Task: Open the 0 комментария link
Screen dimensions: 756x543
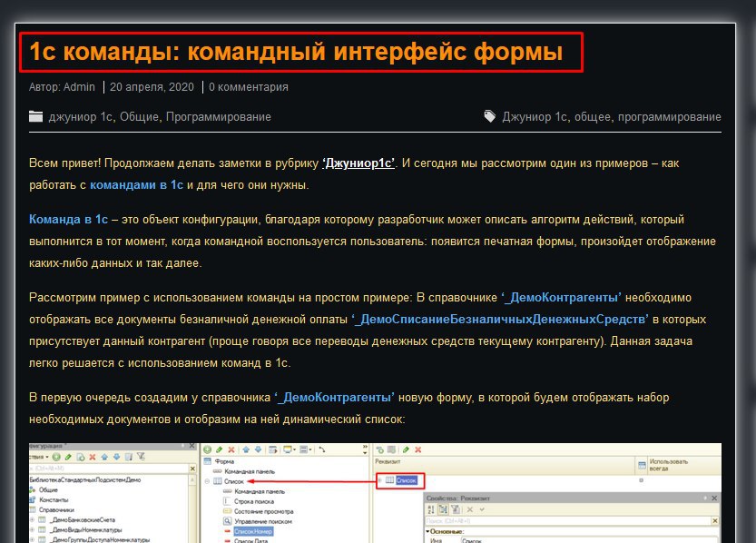Action: click(249, 87)
